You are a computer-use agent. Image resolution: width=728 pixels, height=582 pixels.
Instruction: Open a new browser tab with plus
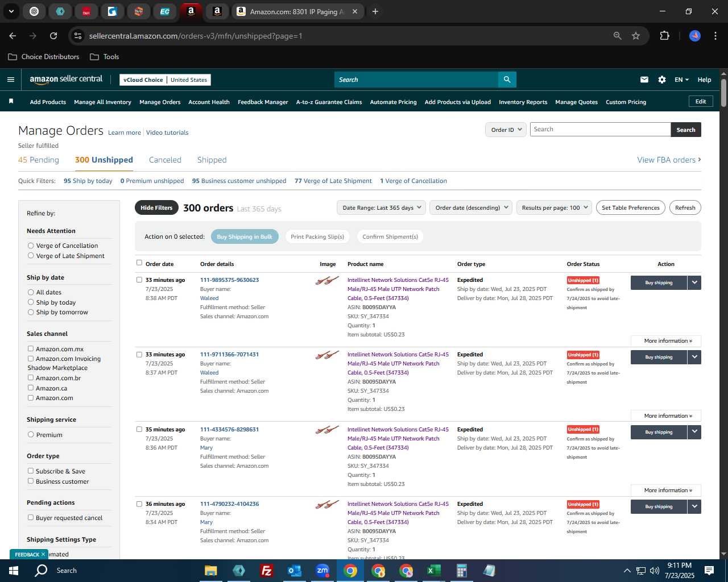375,11
